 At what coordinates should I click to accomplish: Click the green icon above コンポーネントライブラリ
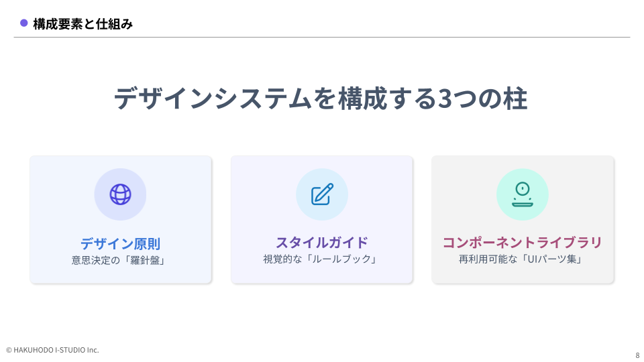522,194
